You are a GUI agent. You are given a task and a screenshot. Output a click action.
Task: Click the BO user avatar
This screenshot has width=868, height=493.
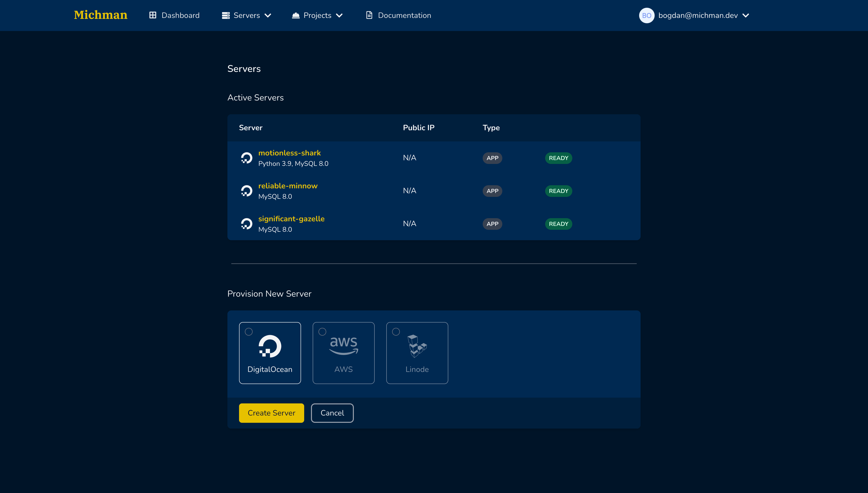[x=646, y=15]
